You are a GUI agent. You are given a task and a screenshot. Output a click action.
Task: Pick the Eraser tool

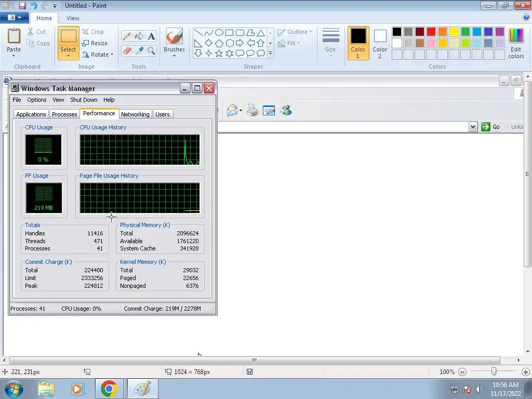click(127, 51)
